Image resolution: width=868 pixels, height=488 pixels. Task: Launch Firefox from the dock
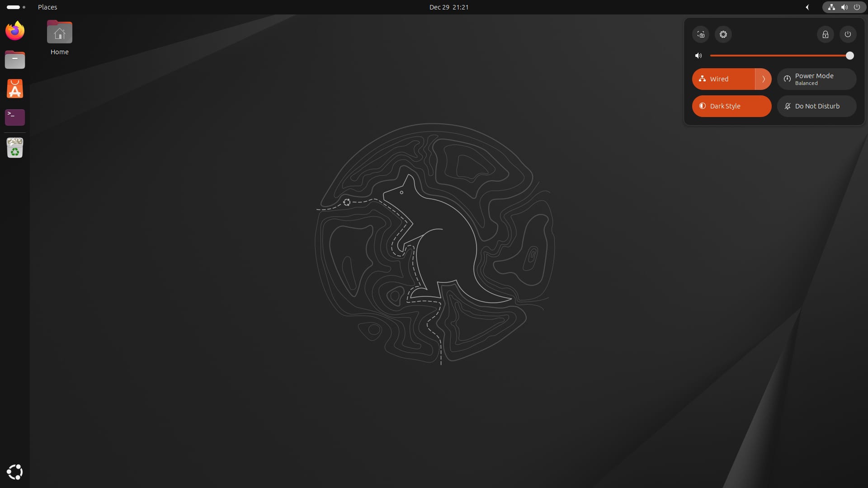tap(15, 31)
